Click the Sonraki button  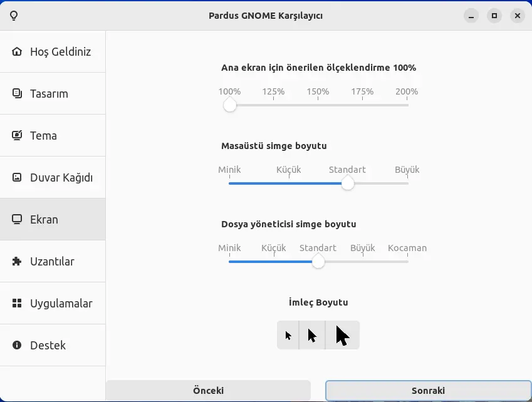pos(428,391)
